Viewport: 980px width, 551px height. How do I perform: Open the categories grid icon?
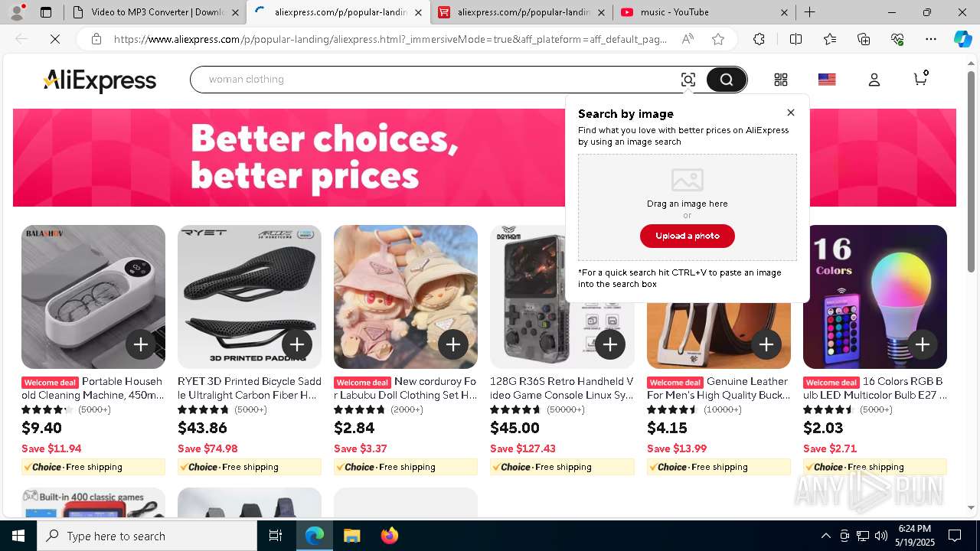(x=780, y=80)
